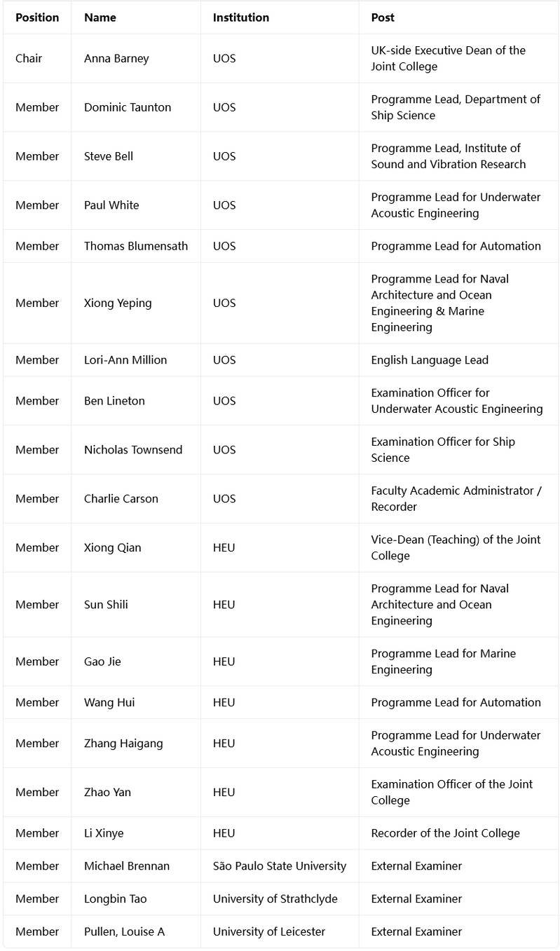Select the Dominic Taunton name cell

coord(136,107)
